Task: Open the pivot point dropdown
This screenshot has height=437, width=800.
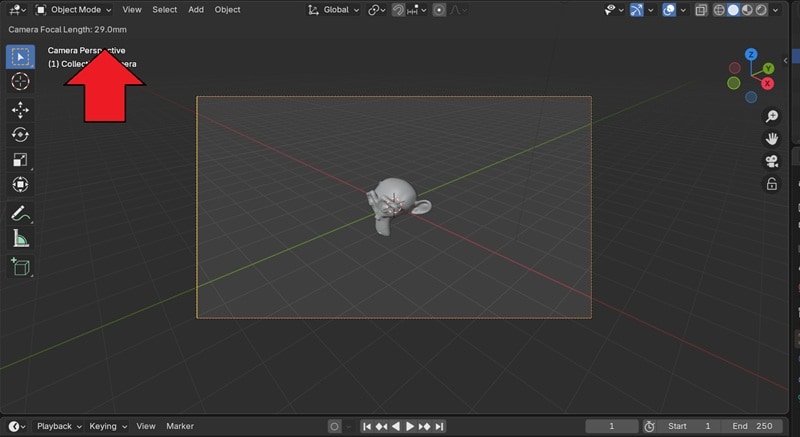Action: click(x=377, y=10)
